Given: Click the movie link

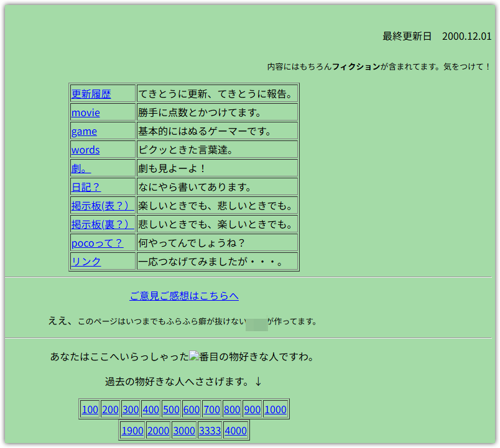Looking at the screenshot, I should tap(85, 112).
